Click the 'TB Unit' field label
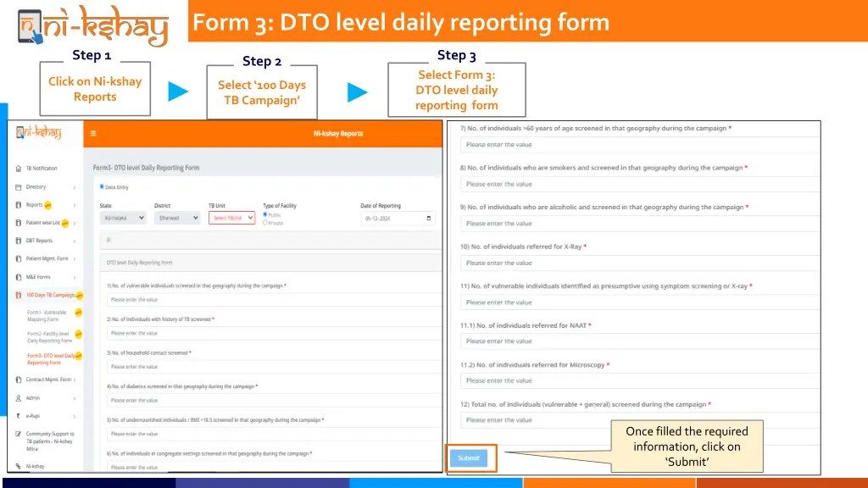The height and width of the screenshot is (488, 868). [217, 206]
